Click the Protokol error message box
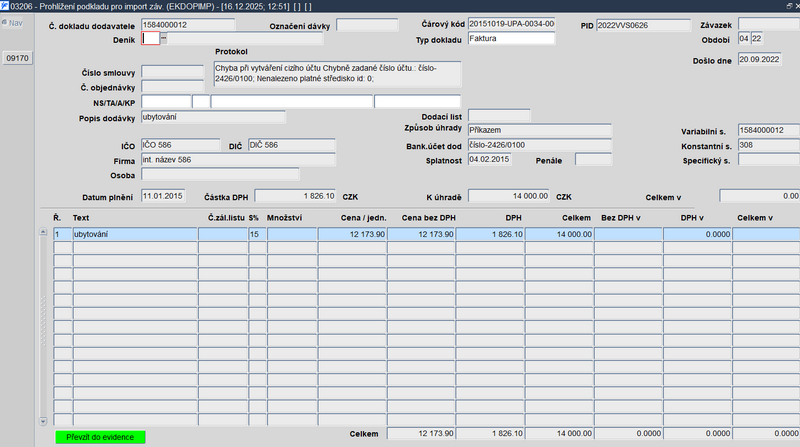 point(337,73)
